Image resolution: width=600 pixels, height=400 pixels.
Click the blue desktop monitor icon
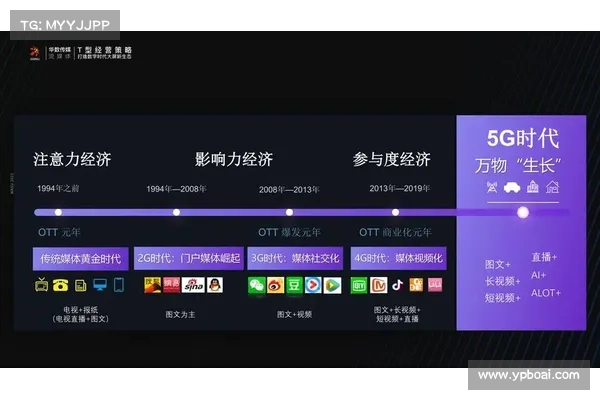coord(100,285)
